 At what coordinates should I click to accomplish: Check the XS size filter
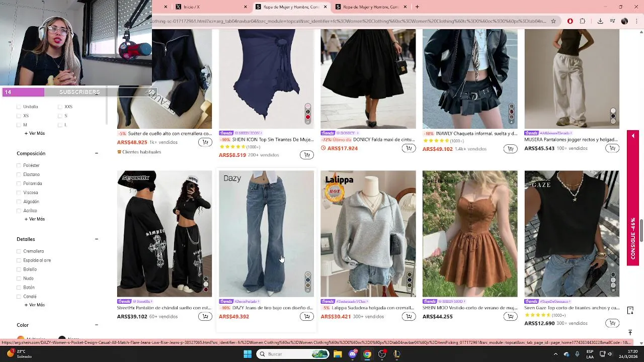(x=19, y=116)
